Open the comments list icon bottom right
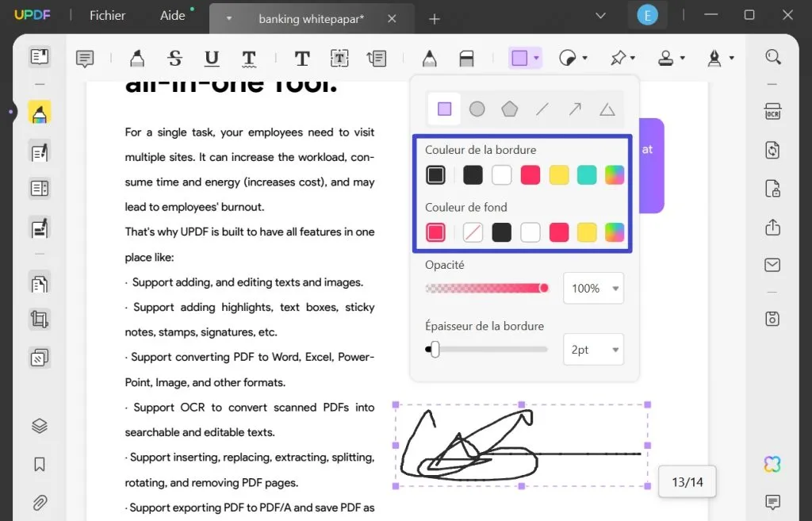 coord(772,501)
